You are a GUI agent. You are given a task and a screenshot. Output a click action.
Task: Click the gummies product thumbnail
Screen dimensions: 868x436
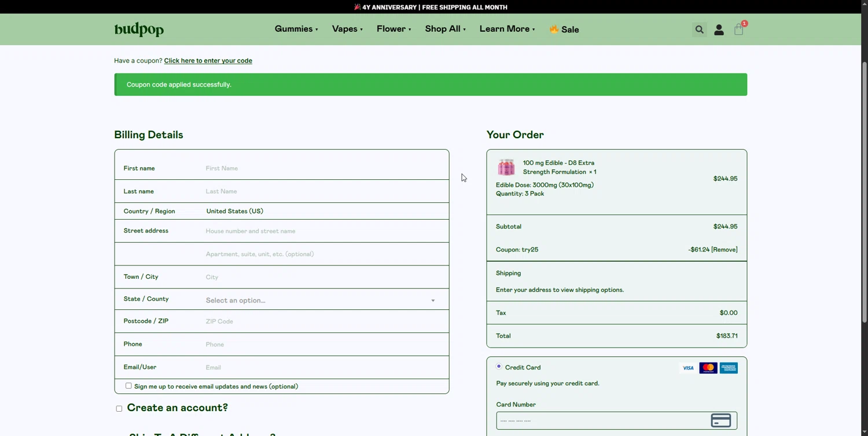[506, 167]
